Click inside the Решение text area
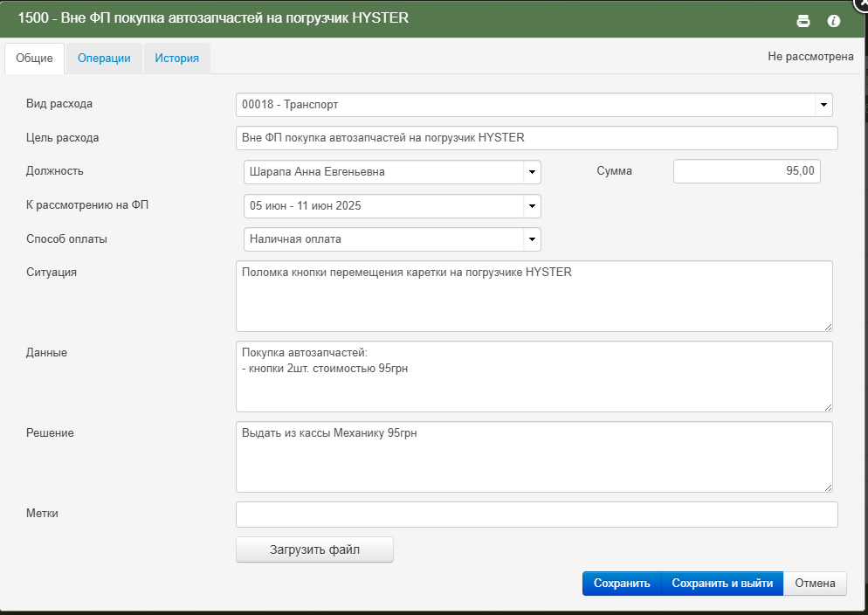The image size is (868, 615). click(x=534, y=457)
